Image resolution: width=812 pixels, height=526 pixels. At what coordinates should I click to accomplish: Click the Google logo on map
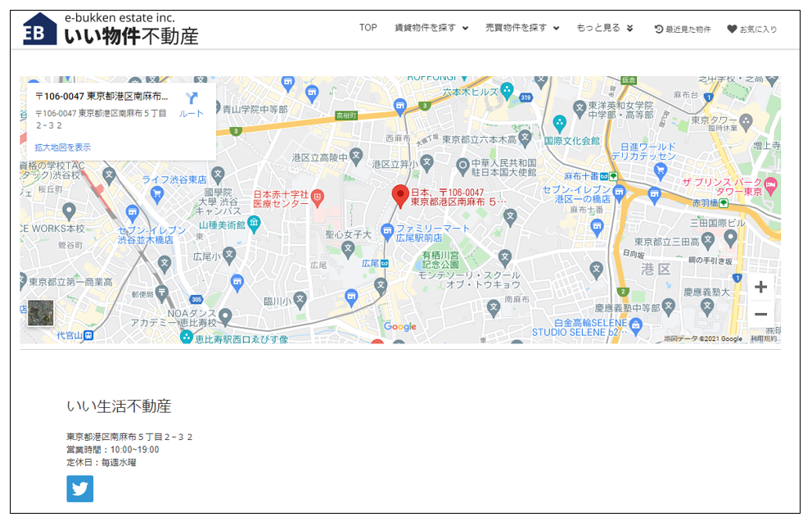tap(400, 327)
